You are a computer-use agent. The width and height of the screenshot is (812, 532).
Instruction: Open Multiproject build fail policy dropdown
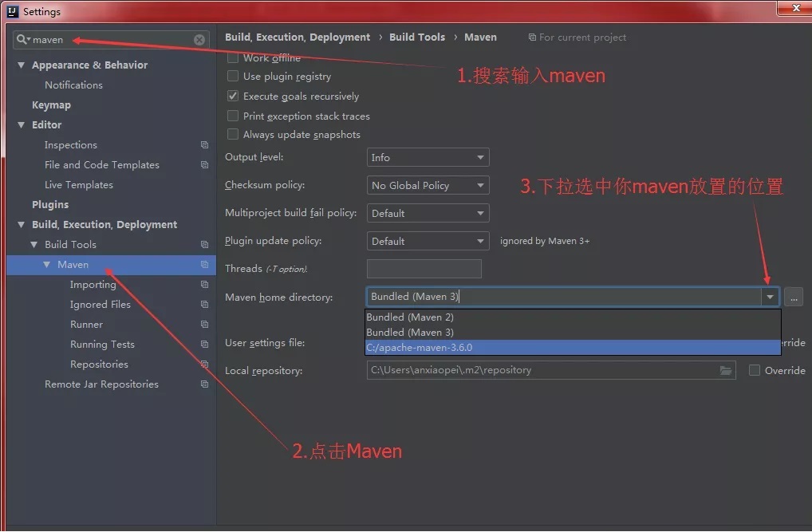pyautogui.click(x=428, y=214)
